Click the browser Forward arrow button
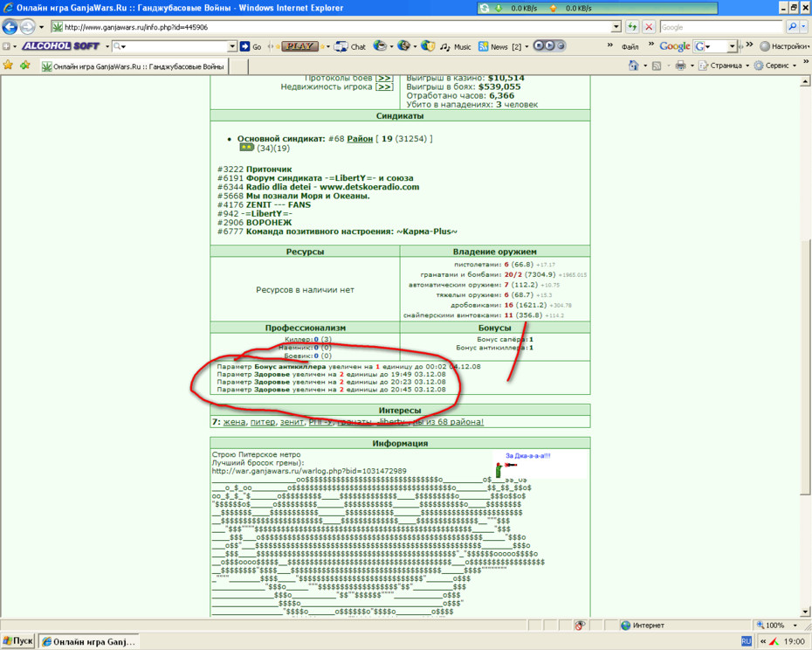 27,26
